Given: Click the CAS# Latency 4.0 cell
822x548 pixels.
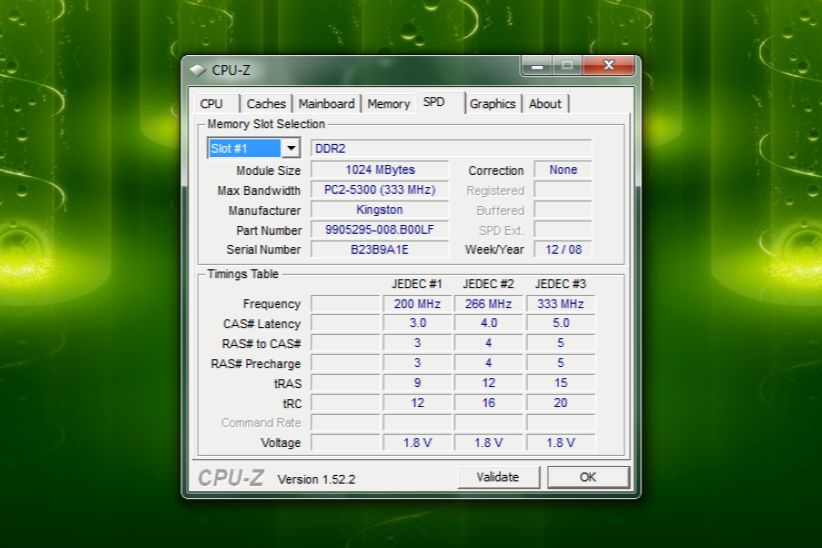Looking at the screenshot, I should [x=489, y=323].
